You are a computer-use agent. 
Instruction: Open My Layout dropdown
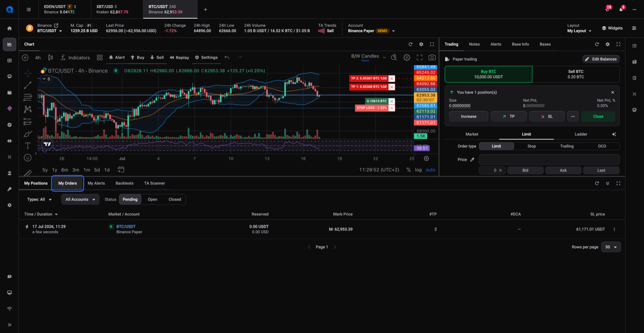click(x=579, y=31)
